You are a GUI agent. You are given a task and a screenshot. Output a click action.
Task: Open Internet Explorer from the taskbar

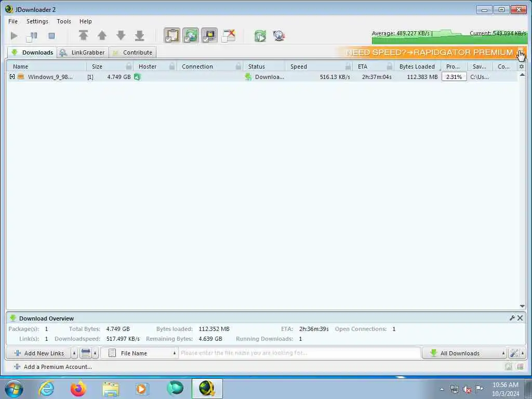click(46, 389)
